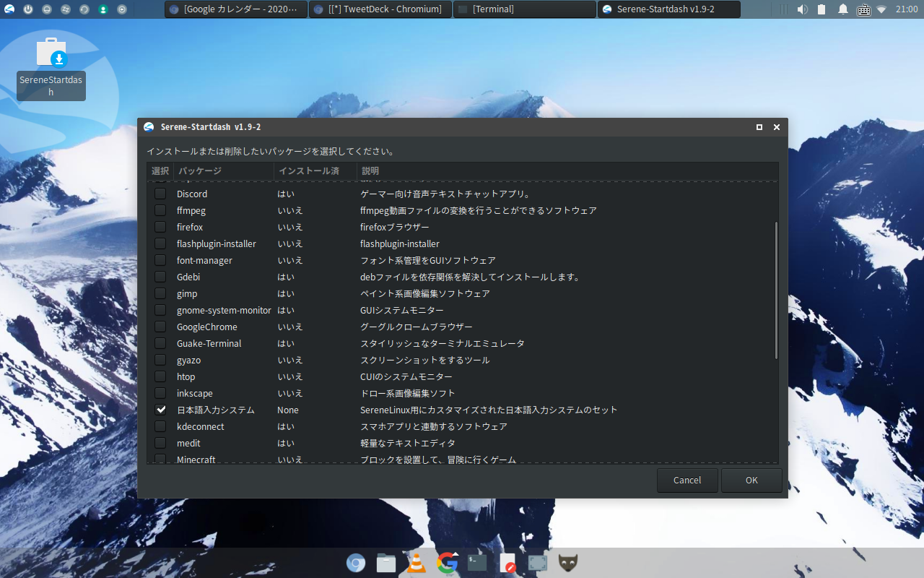Launch Chromium from the dock
924x578 pixels.
(x=356, y=563)
